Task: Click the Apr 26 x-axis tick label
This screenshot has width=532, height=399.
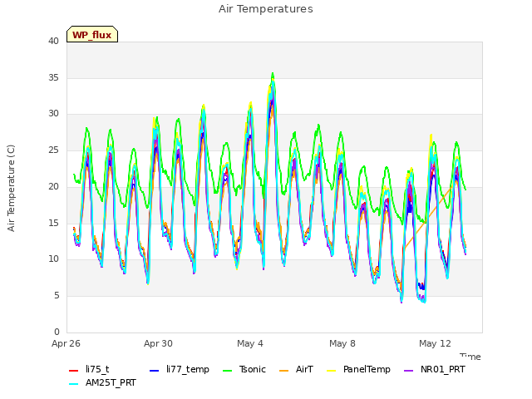Action: click(x=66, y=343)
